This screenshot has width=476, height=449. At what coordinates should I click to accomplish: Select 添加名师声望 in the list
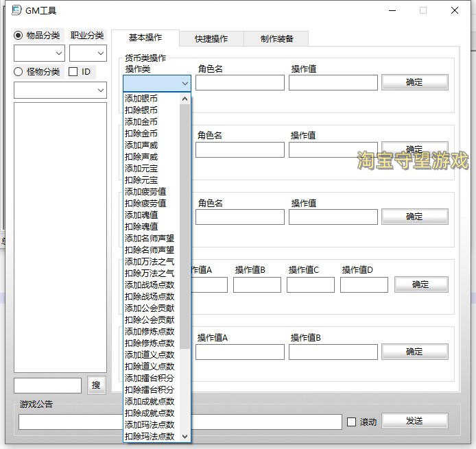pos(152,239)
